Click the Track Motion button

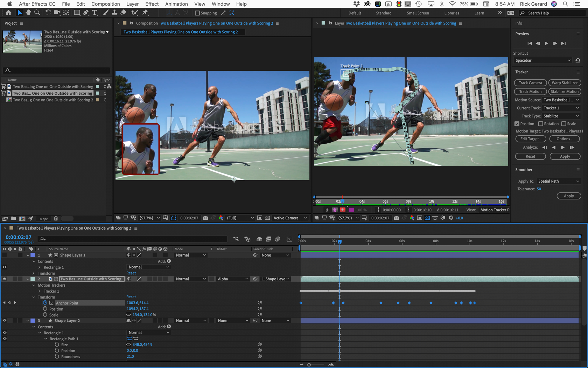click(x=530, y=91)
